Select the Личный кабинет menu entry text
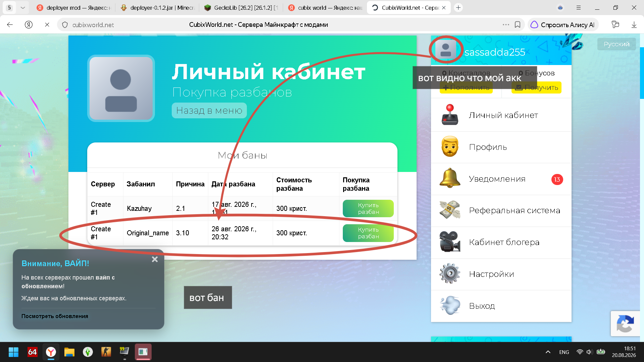 [503, 115]
